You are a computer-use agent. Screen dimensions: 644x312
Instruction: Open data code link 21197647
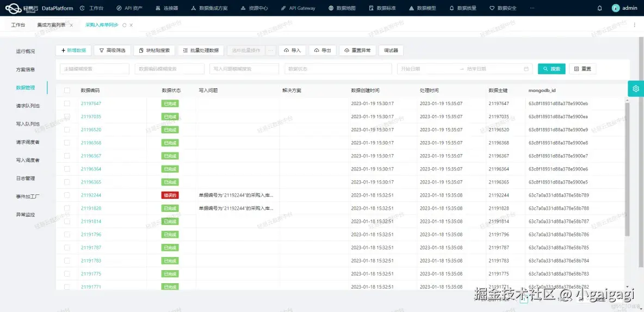[91, 103]
